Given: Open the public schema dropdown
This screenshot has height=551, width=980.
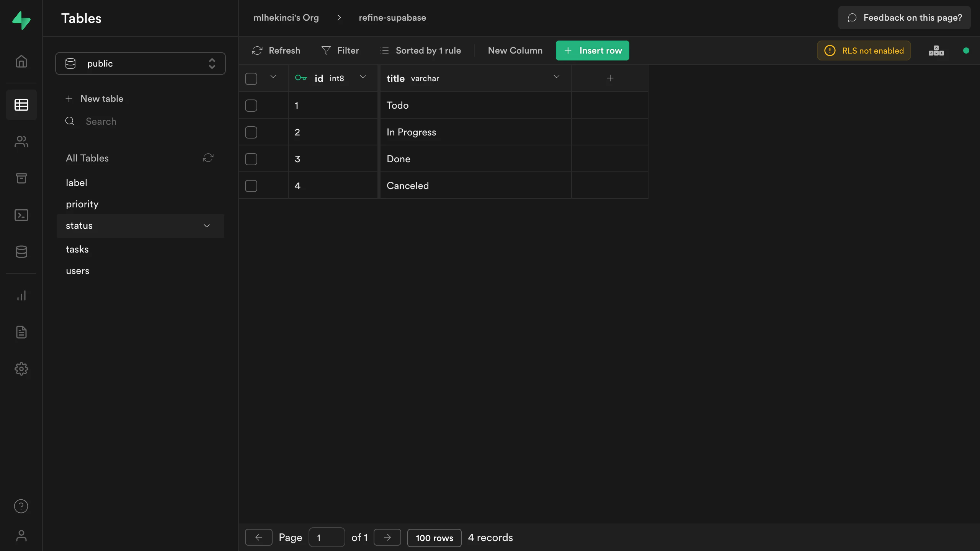Looking at the screenshot, I should coord(140,64).
